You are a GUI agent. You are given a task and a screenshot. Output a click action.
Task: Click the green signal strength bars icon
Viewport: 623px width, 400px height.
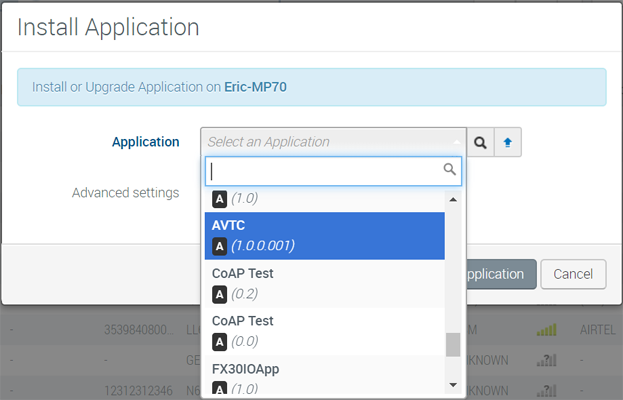546,329
